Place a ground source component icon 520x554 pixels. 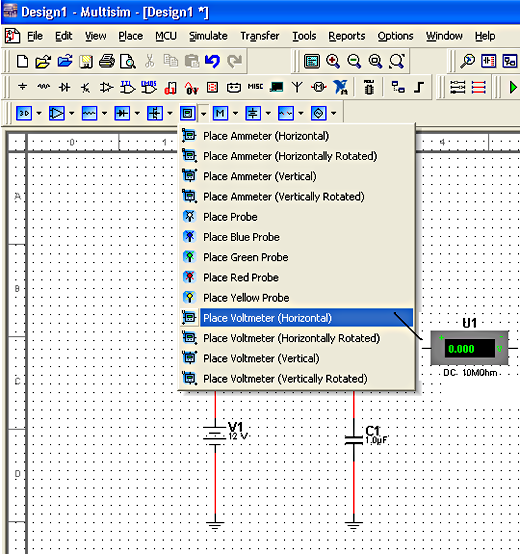23,87
